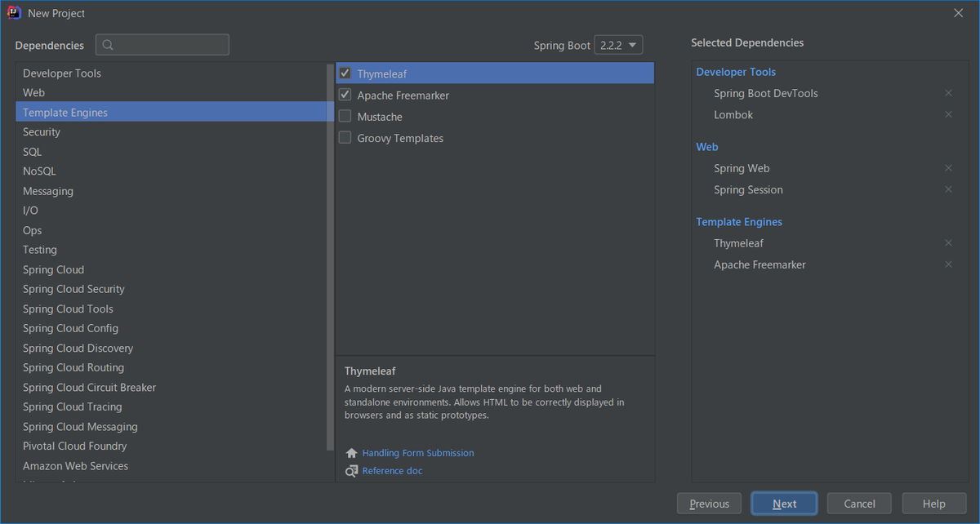This screenshot has width=980, height=524.
Task: Click the Previous button
Action: coord(709,504)
